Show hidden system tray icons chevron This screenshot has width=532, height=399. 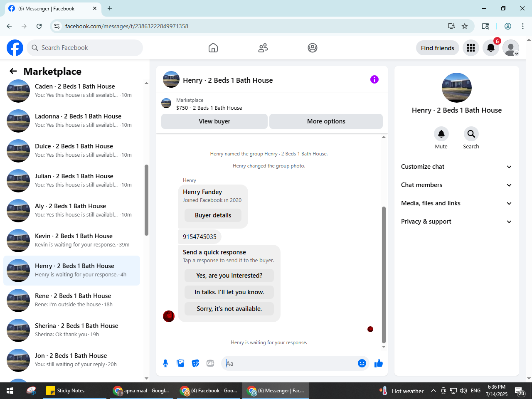pyautogui.click(x=433, y=391)
